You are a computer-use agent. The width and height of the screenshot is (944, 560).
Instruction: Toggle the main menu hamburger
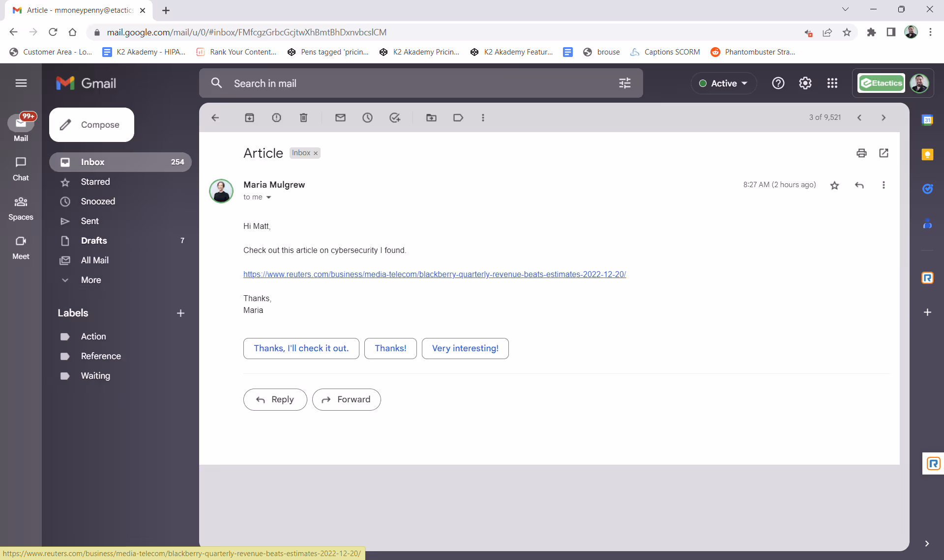(21, 83)
